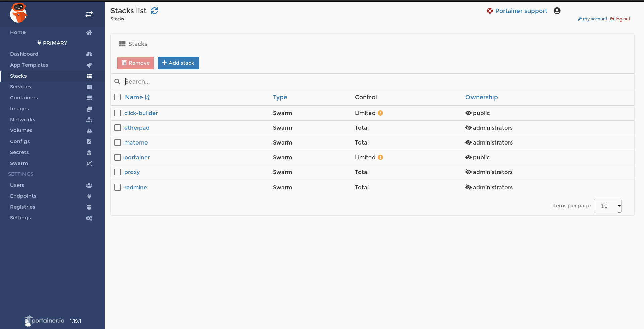Sort stacks by Type column
Viewport: 644px width, 329px height.
coord(280,97)
